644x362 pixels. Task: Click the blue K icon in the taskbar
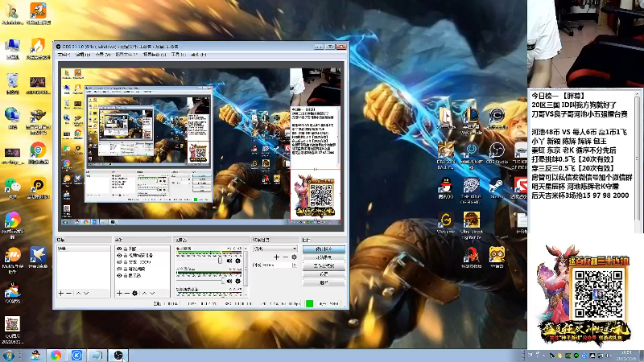pyautogui.click(x=76, y=355)
